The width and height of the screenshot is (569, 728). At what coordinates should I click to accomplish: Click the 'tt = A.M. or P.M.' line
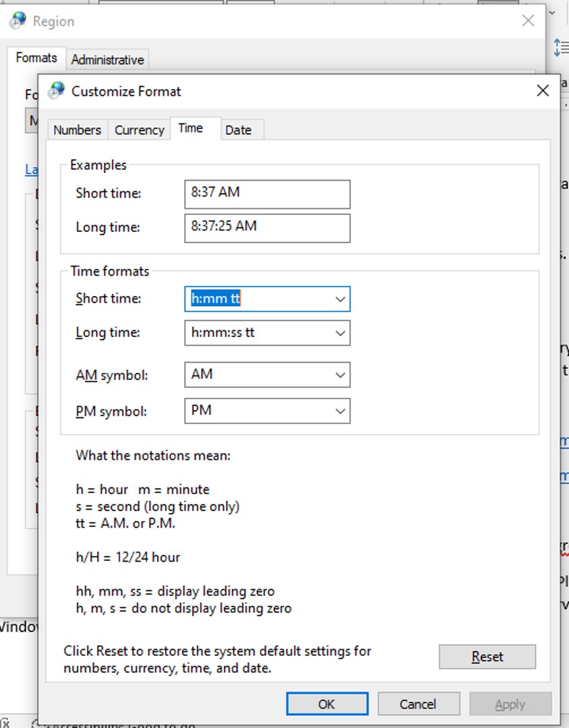(125, 523)
